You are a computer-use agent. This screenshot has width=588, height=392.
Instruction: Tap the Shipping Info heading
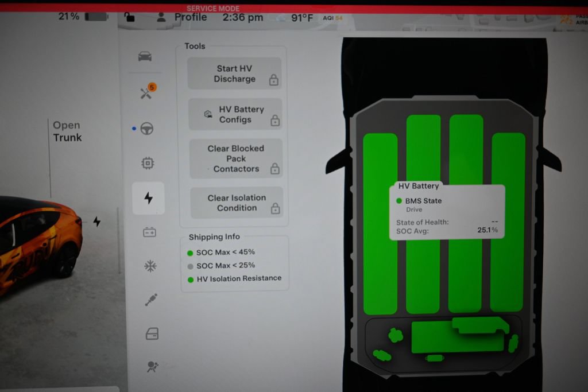[214, 237]
